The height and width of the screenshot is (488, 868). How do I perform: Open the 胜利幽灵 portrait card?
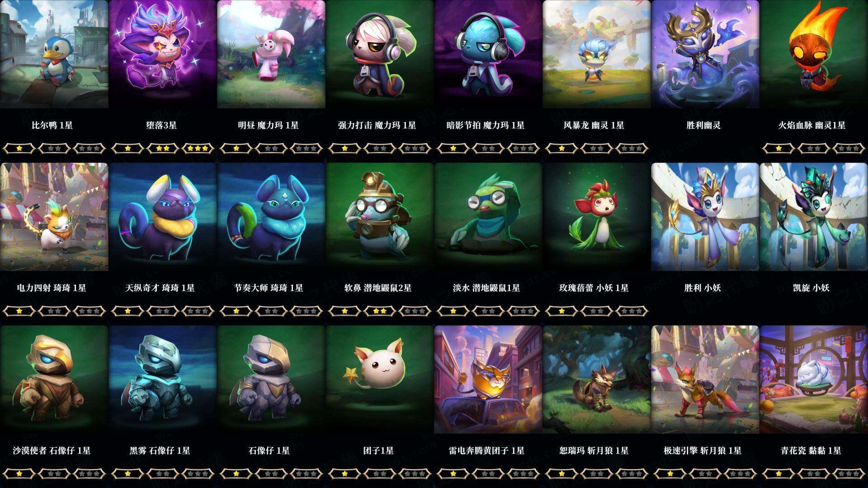click(x=705, y=54)
